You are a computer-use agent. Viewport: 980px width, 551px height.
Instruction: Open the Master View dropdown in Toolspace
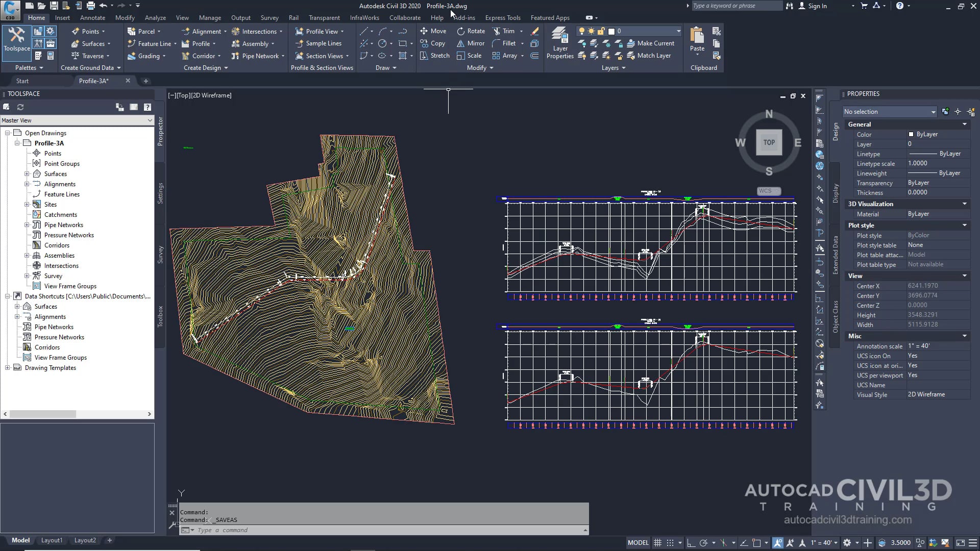[x=149, y=120]
